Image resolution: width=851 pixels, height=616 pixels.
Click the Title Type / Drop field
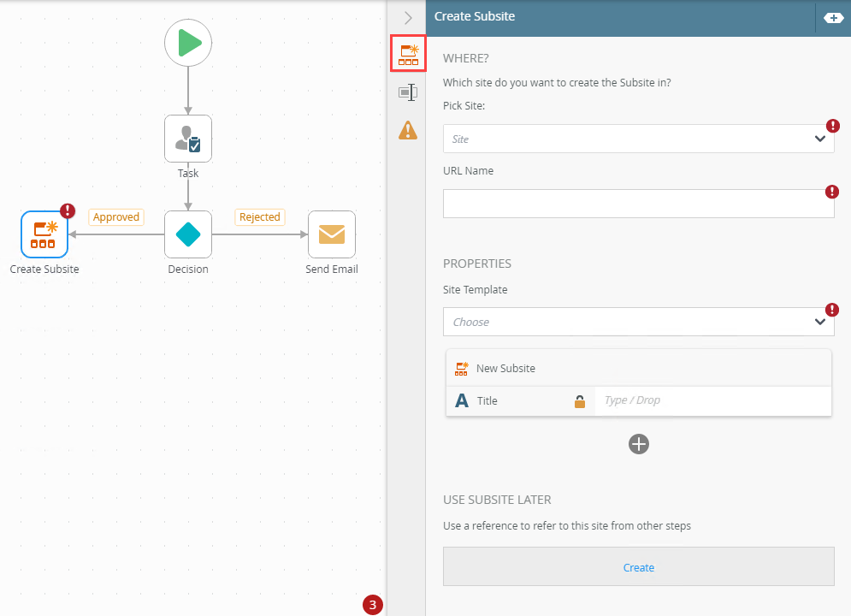[712, 400]
